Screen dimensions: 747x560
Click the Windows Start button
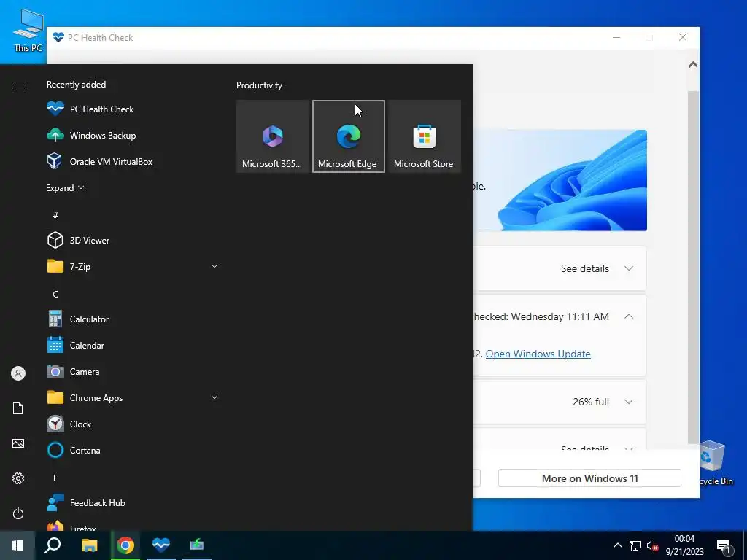(18, 545)
